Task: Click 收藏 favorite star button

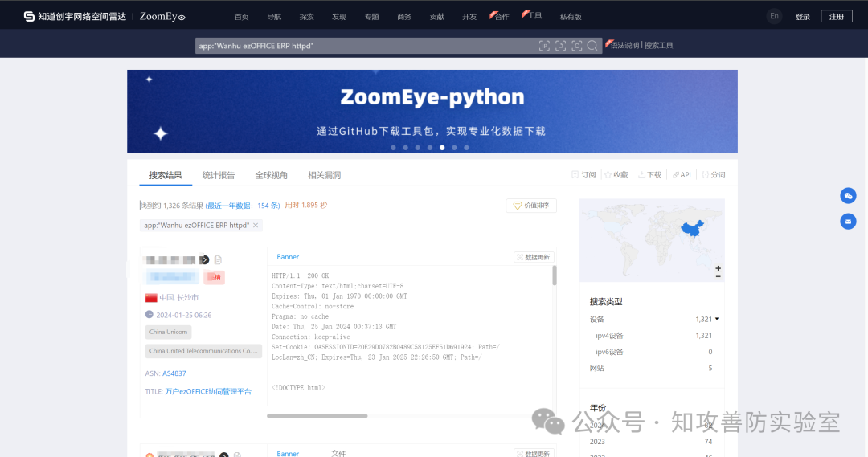Action: click(616, 175)
